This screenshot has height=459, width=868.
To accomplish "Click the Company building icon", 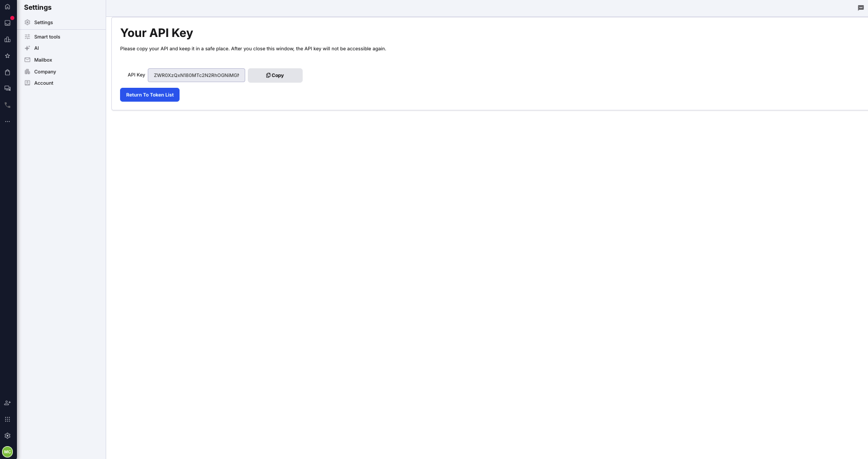I will (28, 72).
